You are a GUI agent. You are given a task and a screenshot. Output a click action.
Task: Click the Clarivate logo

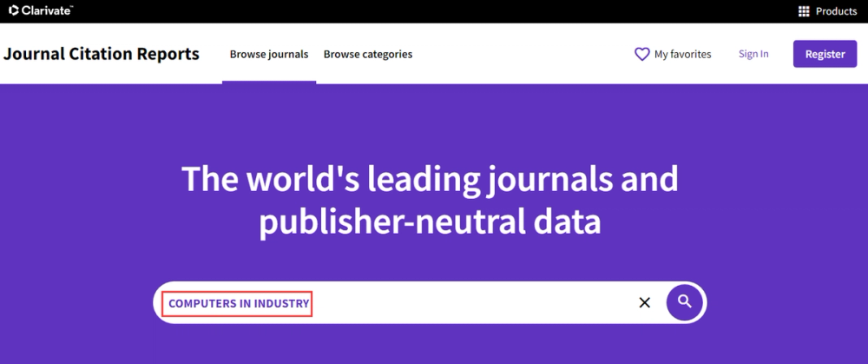[41, 10]
